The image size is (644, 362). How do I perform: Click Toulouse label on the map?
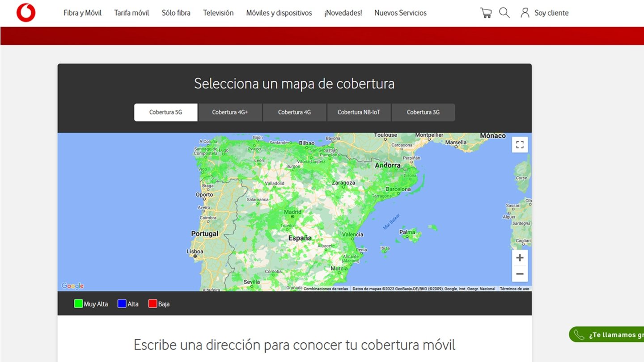386,135
